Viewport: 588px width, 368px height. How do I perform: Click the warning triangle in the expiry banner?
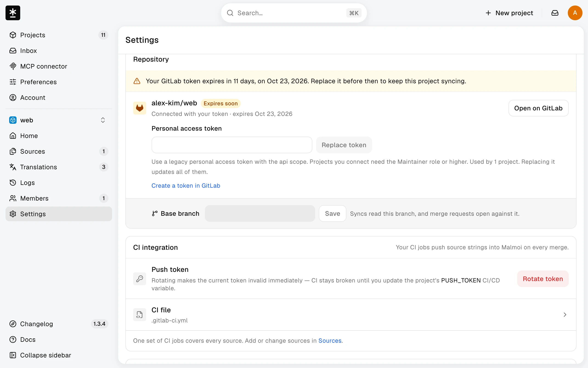(137, 81)
